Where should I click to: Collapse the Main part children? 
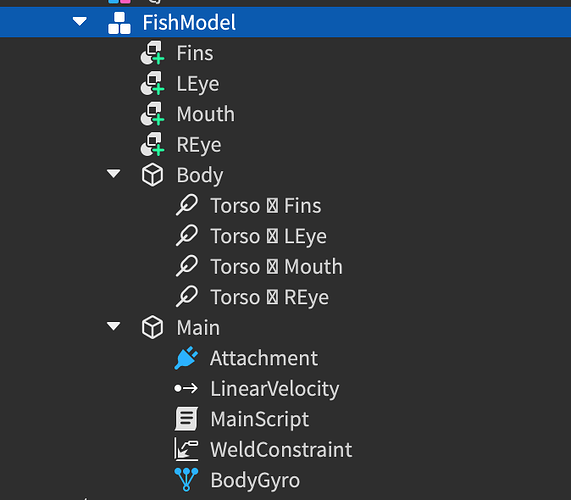point(113,326)
